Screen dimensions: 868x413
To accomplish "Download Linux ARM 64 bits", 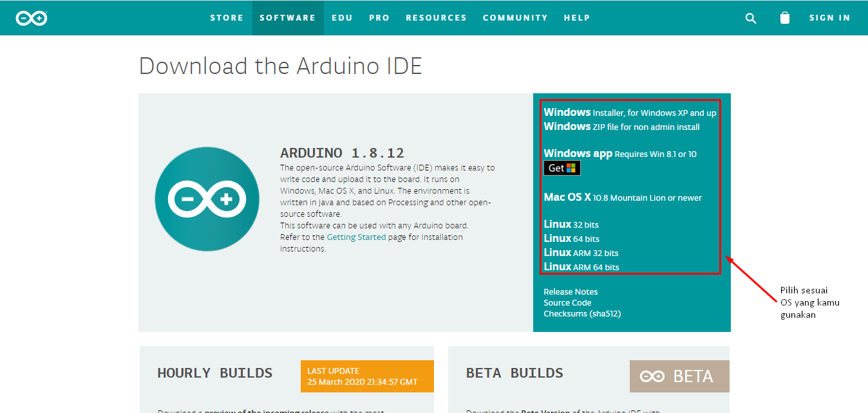I will [x=581, y=266].
